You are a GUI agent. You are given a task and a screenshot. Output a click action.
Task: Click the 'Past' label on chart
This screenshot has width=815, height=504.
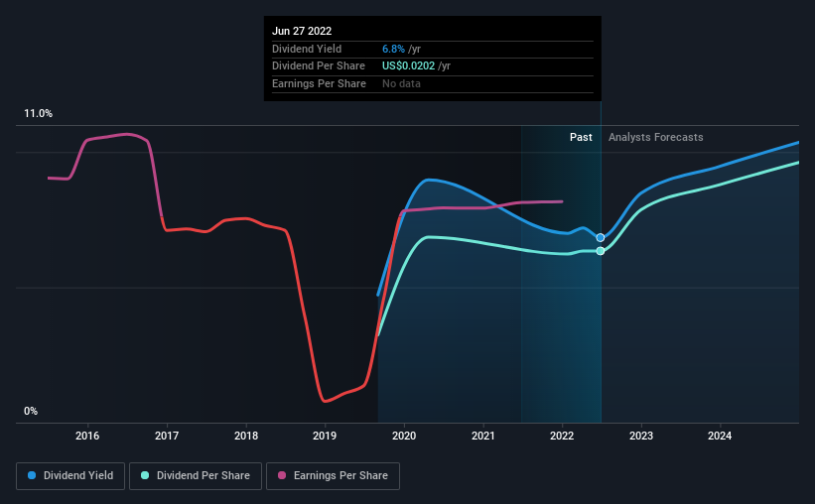(x=581, y=137)
